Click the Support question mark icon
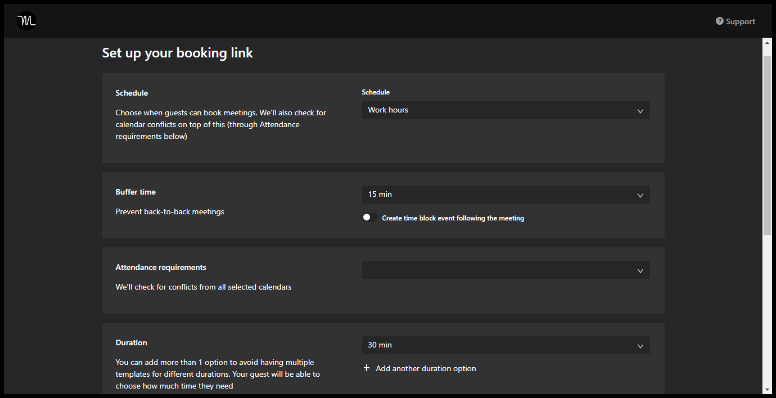 pos(720,21)
